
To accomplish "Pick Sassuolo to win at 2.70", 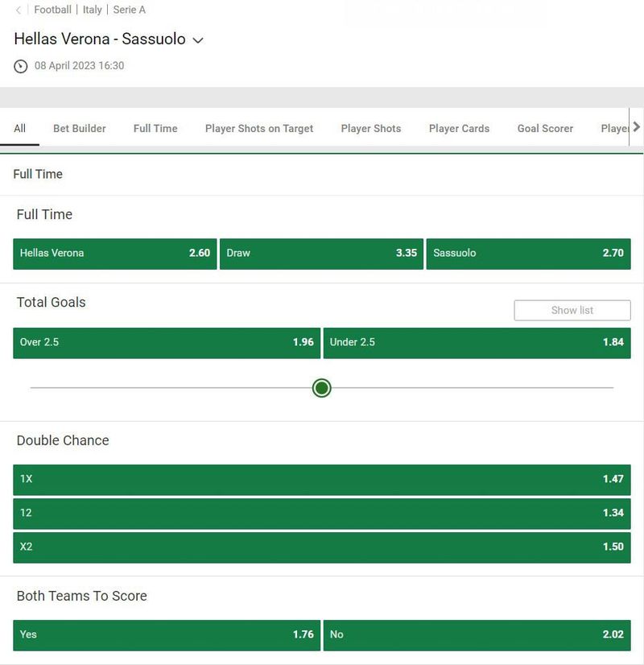I will click(528, 254).
